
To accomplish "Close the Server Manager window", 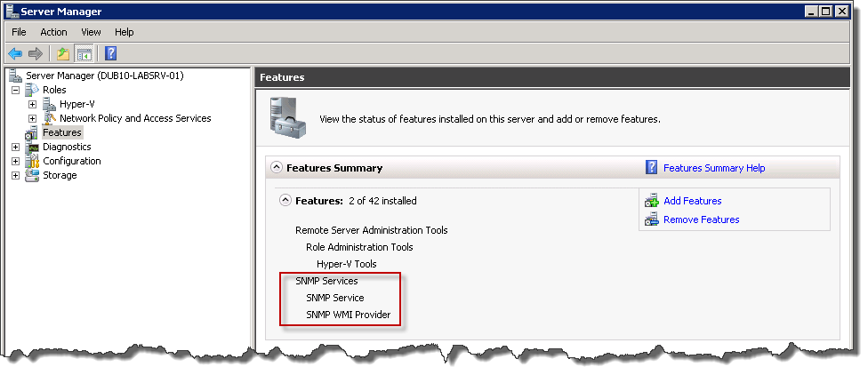I will tap(842, 11).
